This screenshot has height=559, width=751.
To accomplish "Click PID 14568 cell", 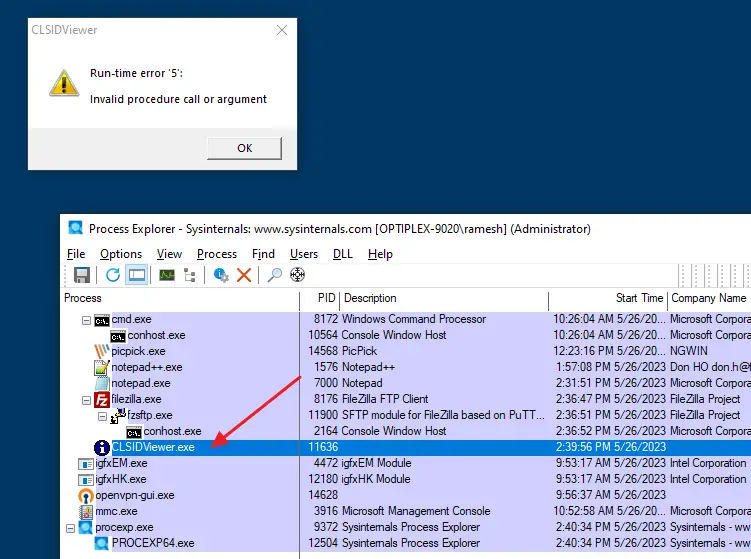I will tap(323, 352).
